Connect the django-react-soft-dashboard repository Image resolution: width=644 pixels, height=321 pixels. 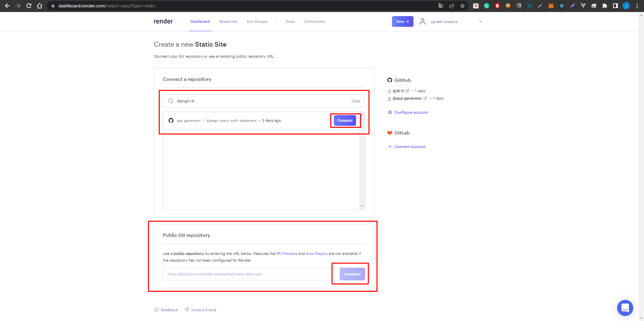coord(345,120)
